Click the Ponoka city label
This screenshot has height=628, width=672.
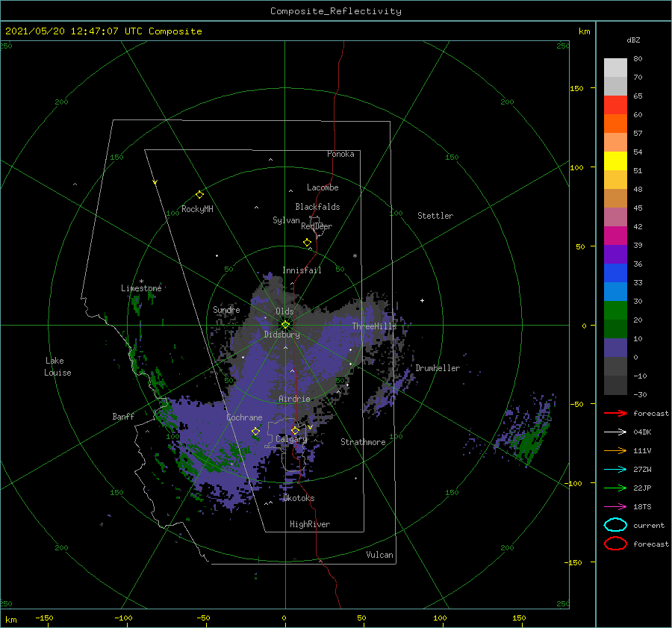(x=340, y=154)
